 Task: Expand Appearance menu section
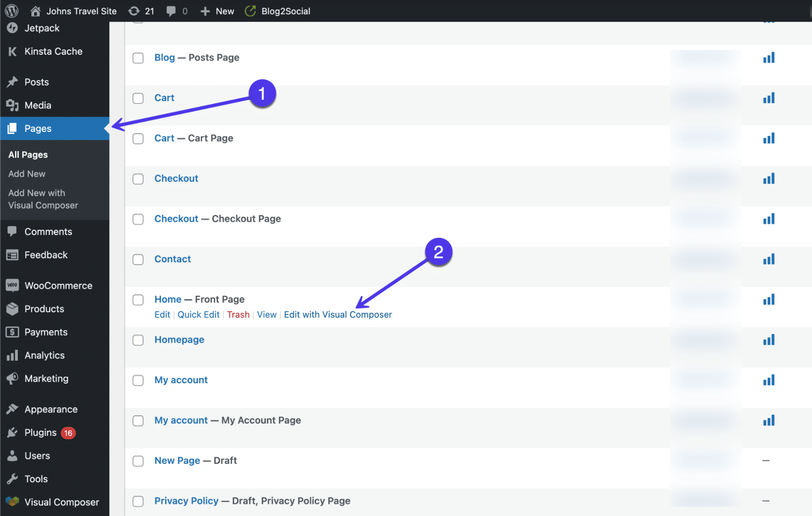pos(50,409)
